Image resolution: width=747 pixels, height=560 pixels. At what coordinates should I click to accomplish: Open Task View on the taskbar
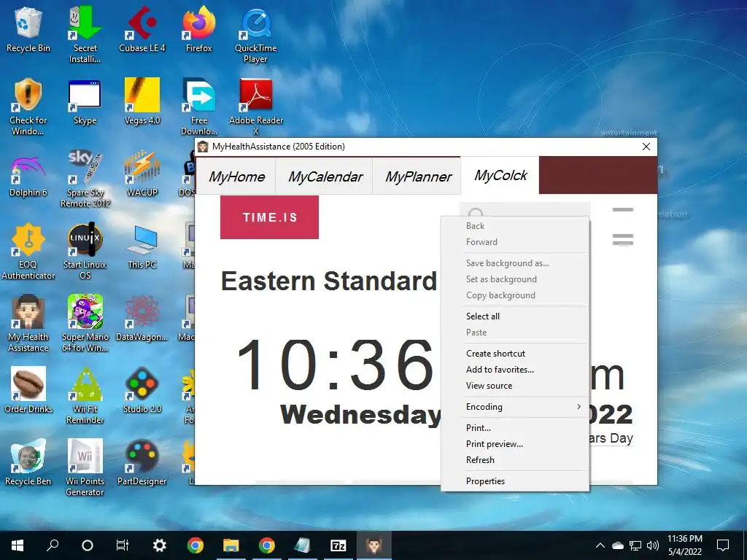pos(123,545)
